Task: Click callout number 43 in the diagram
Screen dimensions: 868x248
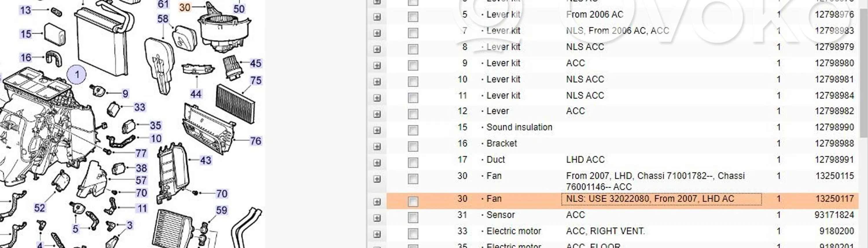Action: click(205, 160)
